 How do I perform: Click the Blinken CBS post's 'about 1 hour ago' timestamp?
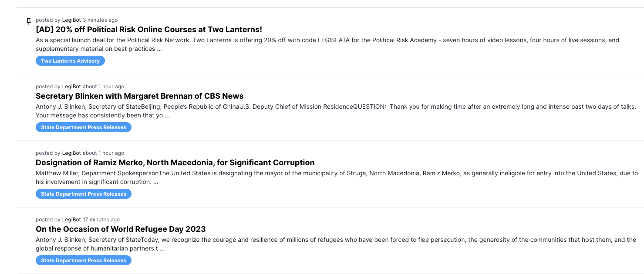click(x=104, y=87)
